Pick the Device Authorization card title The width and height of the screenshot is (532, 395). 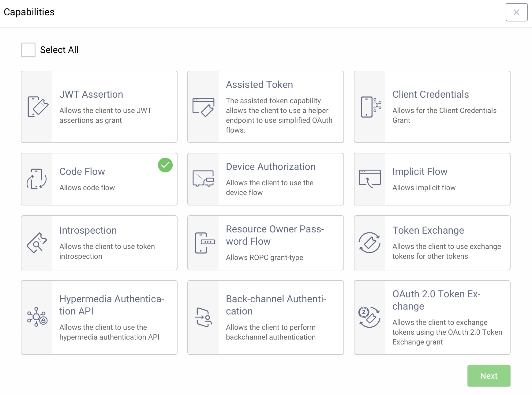click(271, 167)
